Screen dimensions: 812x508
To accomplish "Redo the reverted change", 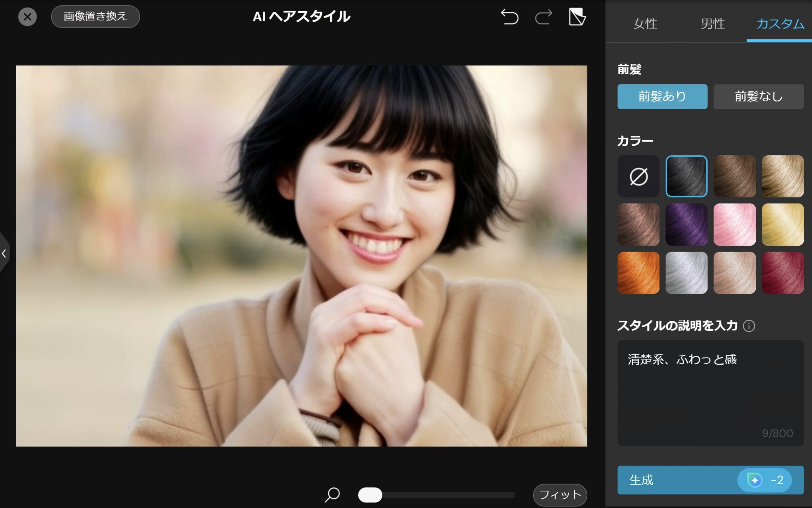I will [x=544, y=16].
